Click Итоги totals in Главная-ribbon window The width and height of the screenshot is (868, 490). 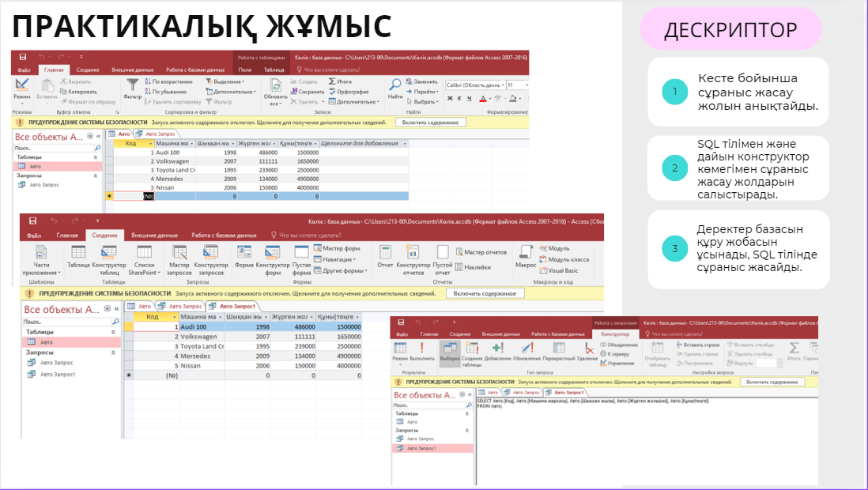click(340, 81)
